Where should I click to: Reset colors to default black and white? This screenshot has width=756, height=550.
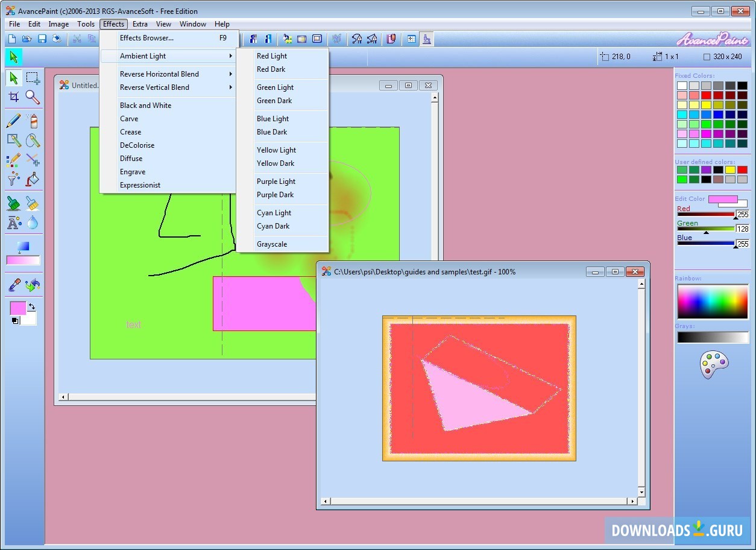click(x=15, y=320)
